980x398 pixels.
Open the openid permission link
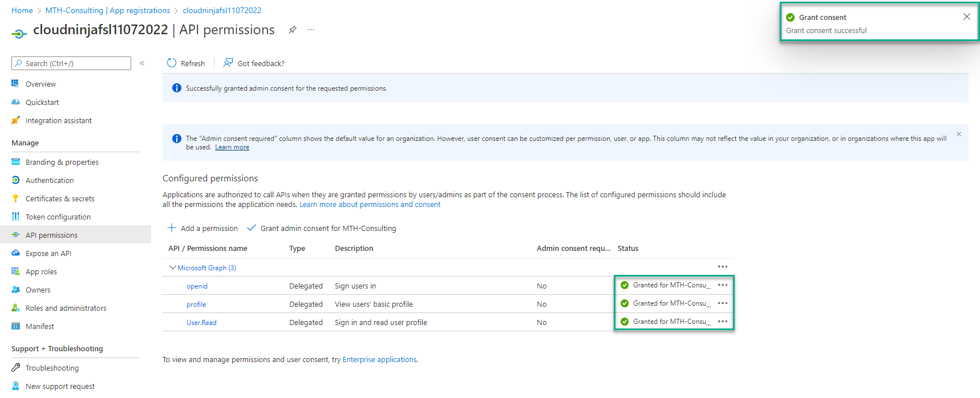click(197, 286)
